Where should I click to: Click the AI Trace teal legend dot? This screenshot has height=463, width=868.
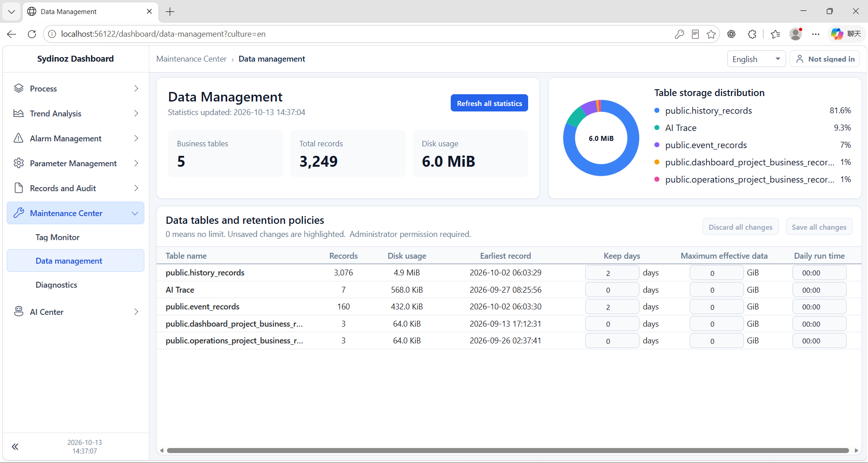(x=657, y=128)
